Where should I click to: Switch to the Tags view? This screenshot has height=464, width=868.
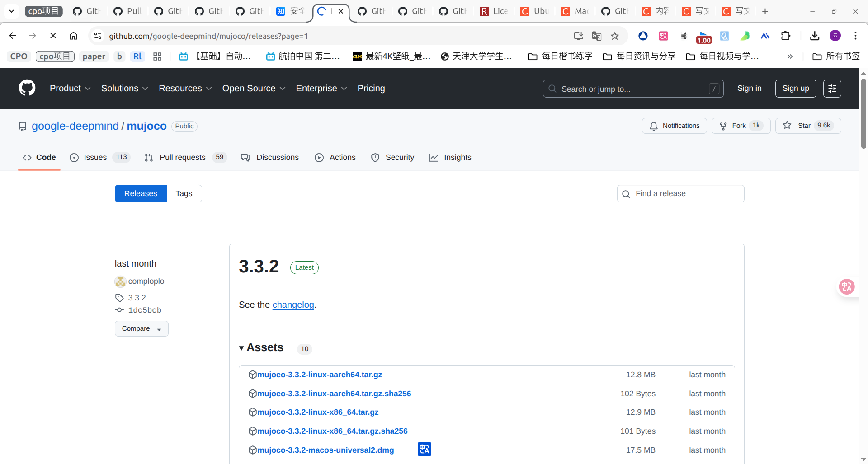click(x=184, y=193)
